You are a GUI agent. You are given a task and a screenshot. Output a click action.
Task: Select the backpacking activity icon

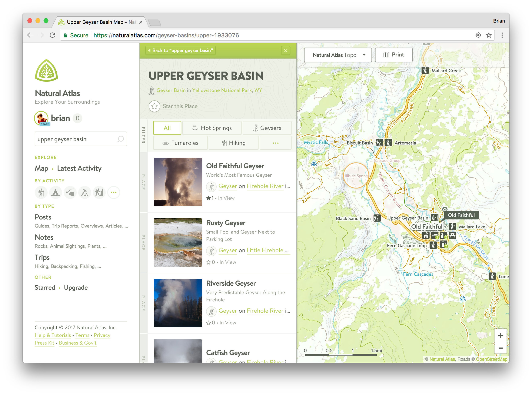[x=99, y=193]
